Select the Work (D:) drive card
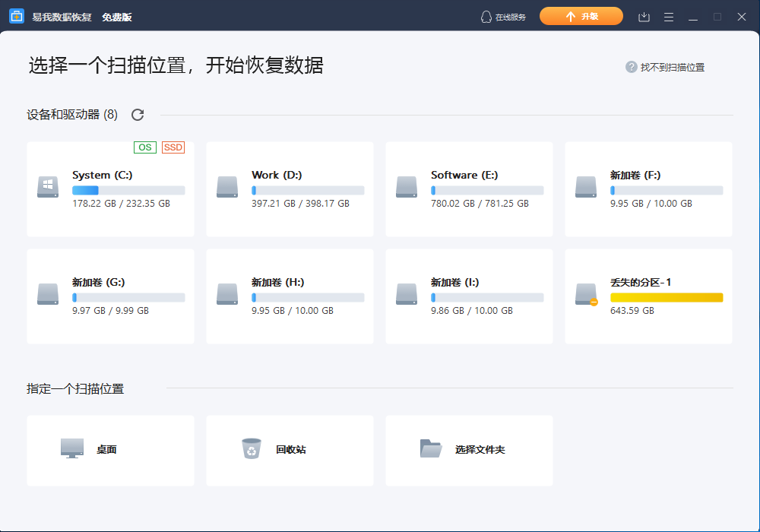This screenshot has height=532, width=760. click(x=290, y=189)
